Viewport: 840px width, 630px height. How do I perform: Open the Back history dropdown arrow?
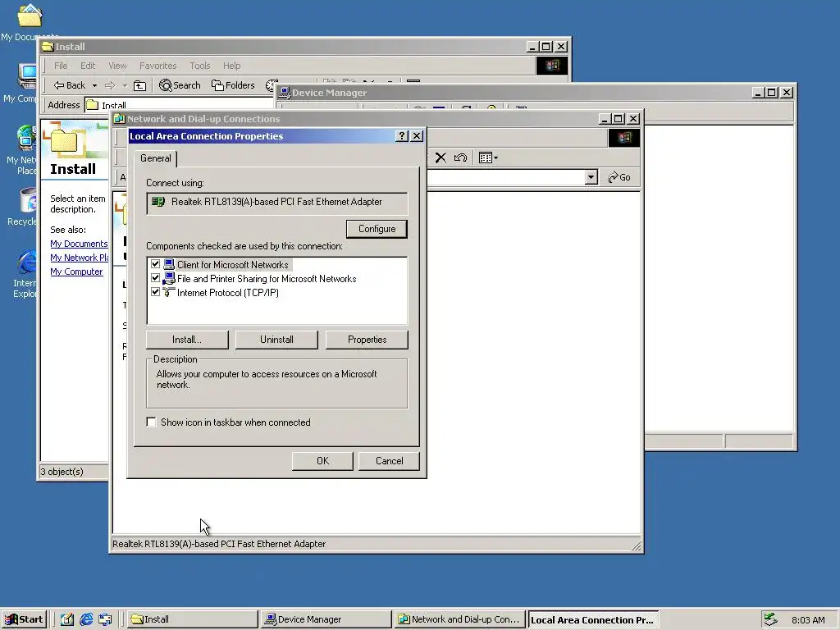click(x=94, y=85)
